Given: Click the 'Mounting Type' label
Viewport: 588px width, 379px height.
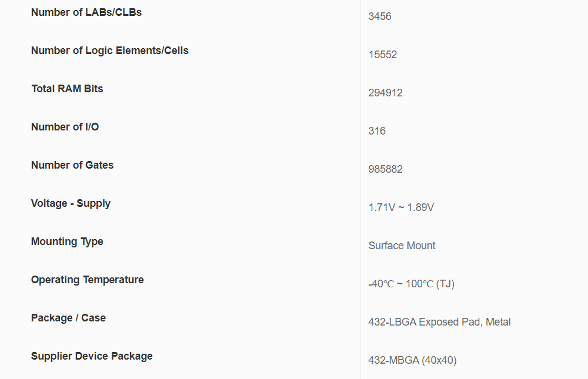Looking at the screenshot, I should tap(67, 242).
